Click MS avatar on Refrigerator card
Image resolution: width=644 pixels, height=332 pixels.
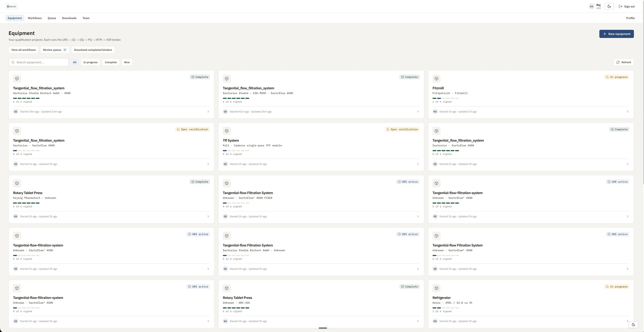click(435, 321)
